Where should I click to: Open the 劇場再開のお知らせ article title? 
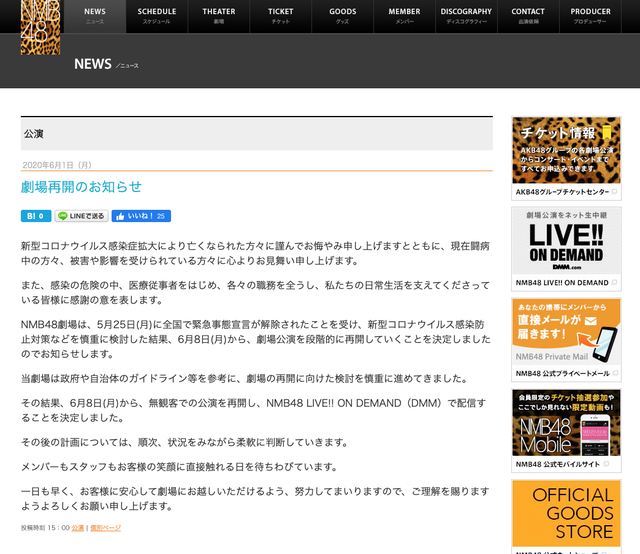point(81,187)
